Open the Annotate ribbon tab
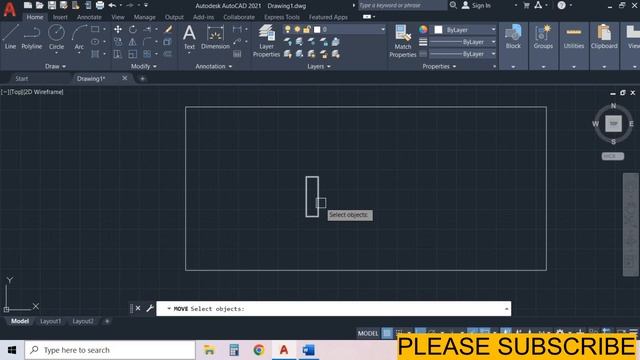640x360 pixels. tap(89, 17)
